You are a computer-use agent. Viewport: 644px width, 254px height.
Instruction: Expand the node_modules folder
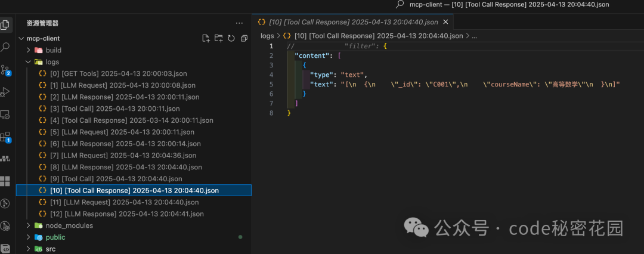click(29, 225)
